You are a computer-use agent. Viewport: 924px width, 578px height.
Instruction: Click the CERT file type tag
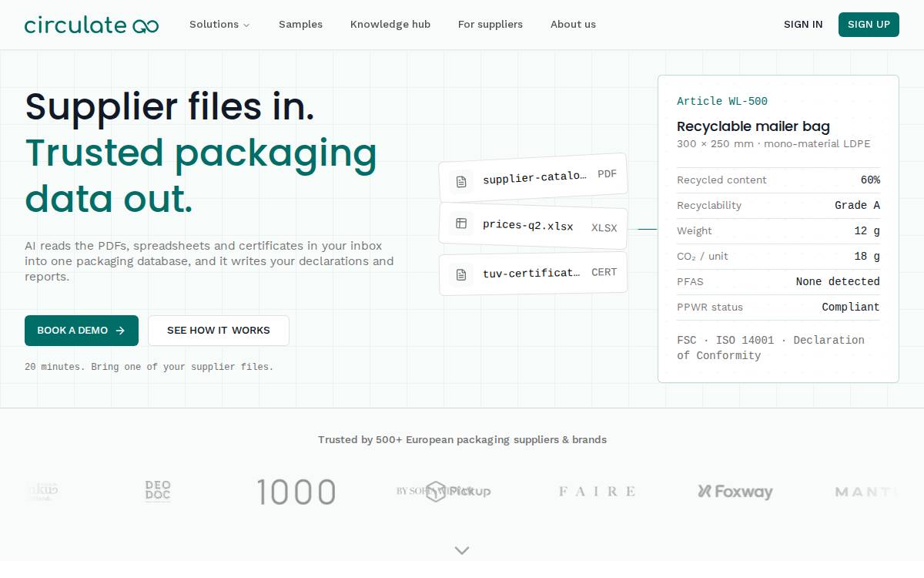point(604,272)
